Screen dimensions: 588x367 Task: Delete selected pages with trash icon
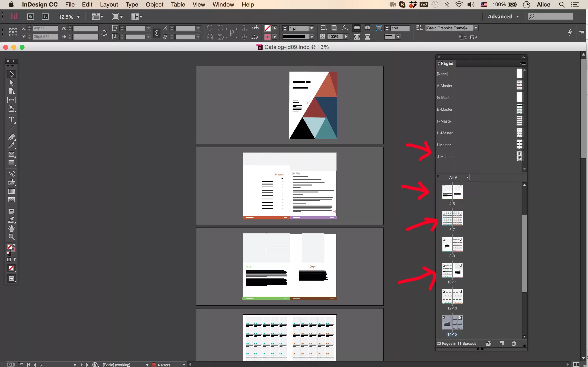pos(514,343)
